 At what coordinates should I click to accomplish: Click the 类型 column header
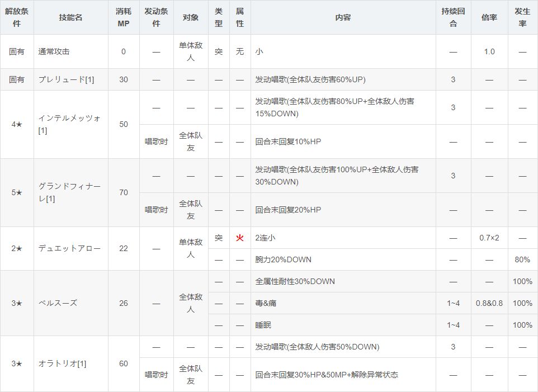pyautogui.click(x=219, y=17)
